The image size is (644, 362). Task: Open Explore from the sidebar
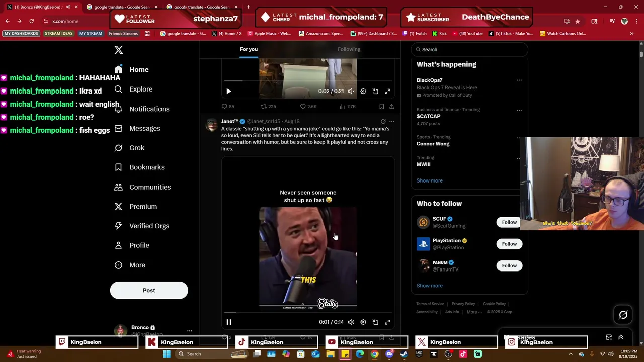[x=133, y=89]
